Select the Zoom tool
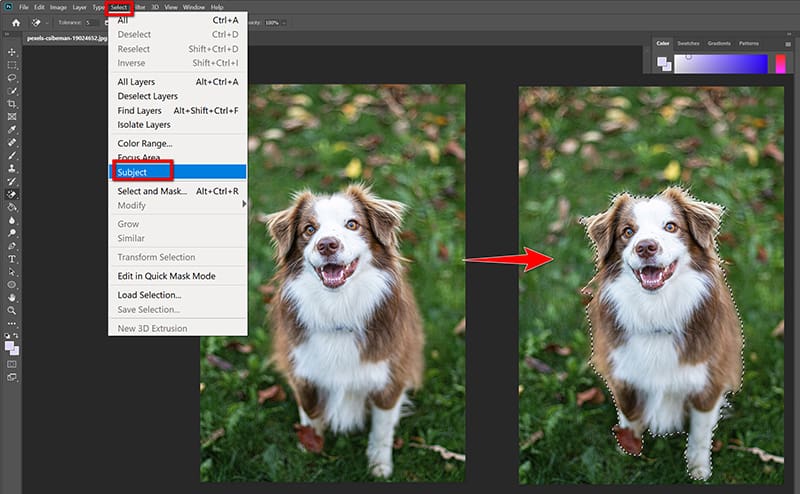The image size is (800, 494). point(12,310)
